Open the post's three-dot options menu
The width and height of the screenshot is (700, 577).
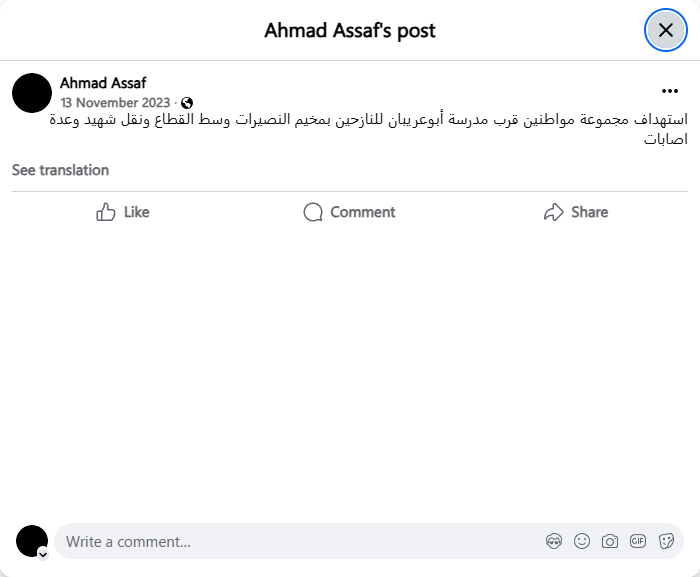click(x=670, y=91)
